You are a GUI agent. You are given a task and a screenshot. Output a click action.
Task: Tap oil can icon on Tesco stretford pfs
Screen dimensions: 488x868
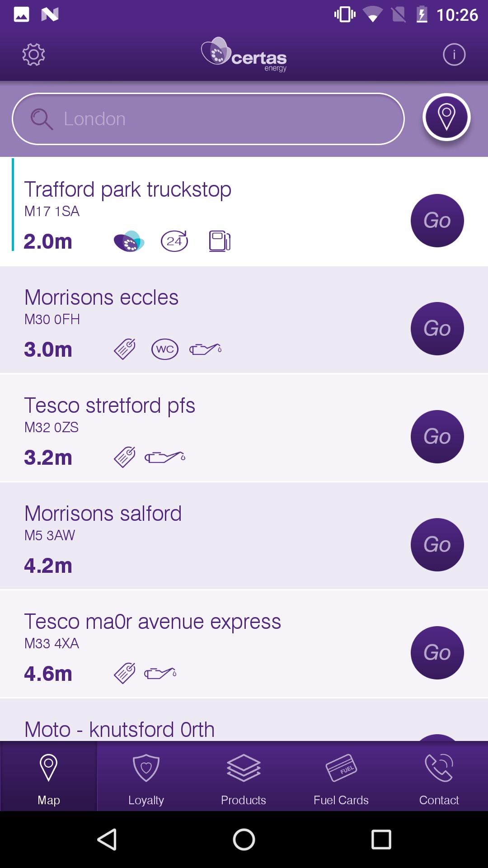165,457
